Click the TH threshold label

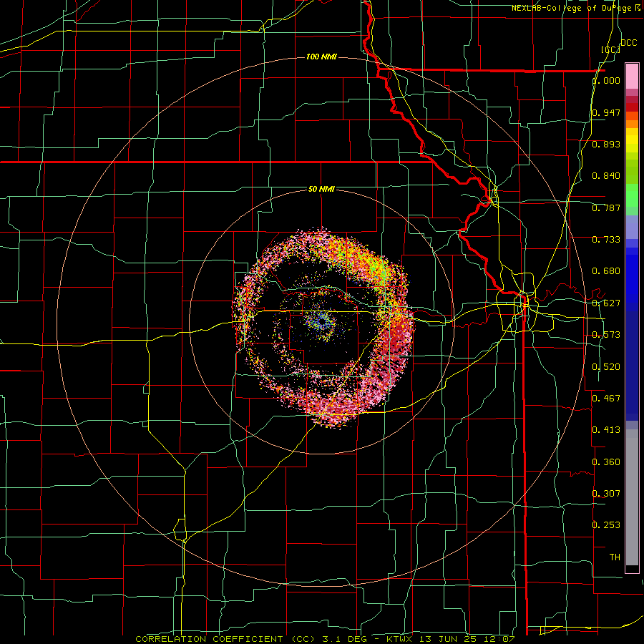click(x=615, y=557)
